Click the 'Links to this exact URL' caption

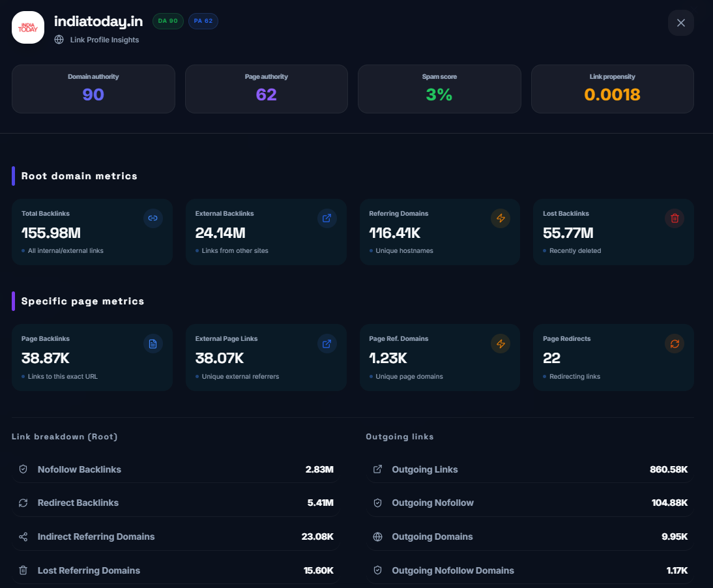(63, 377)
